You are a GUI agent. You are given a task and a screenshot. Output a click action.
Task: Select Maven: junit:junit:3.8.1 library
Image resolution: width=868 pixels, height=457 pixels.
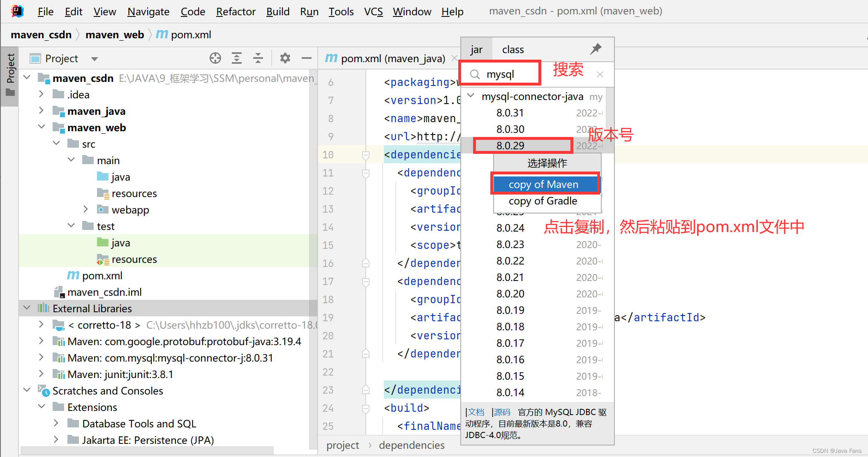(120, 374)
